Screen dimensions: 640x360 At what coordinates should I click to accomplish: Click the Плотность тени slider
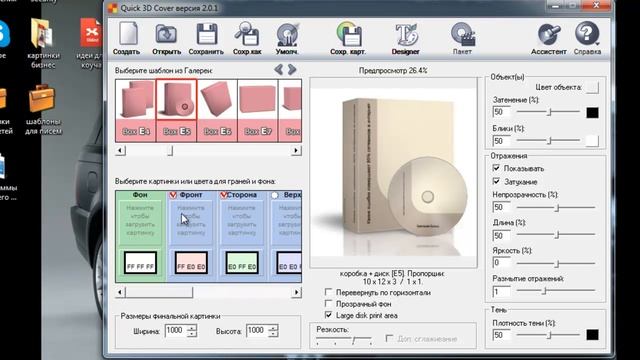click(548, 335)
